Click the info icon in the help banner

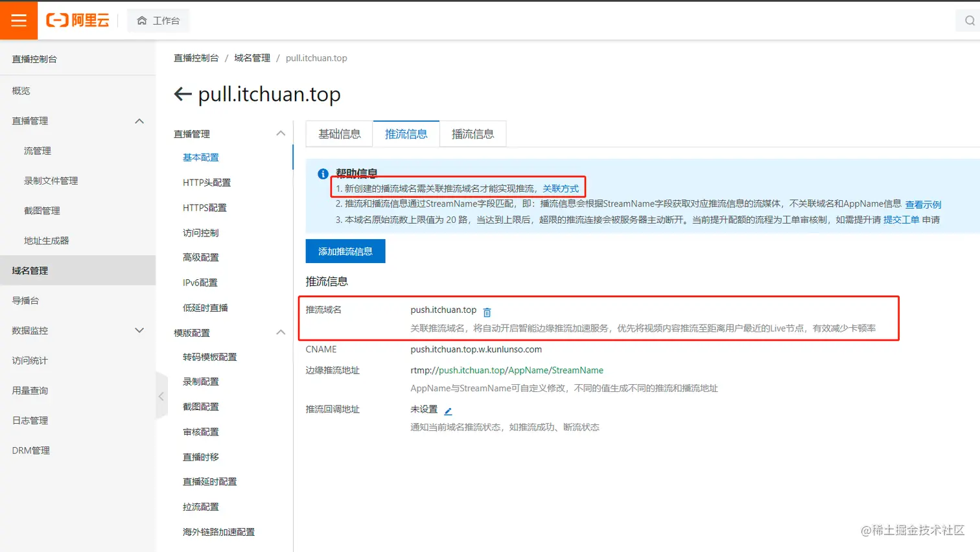point(322,173)
